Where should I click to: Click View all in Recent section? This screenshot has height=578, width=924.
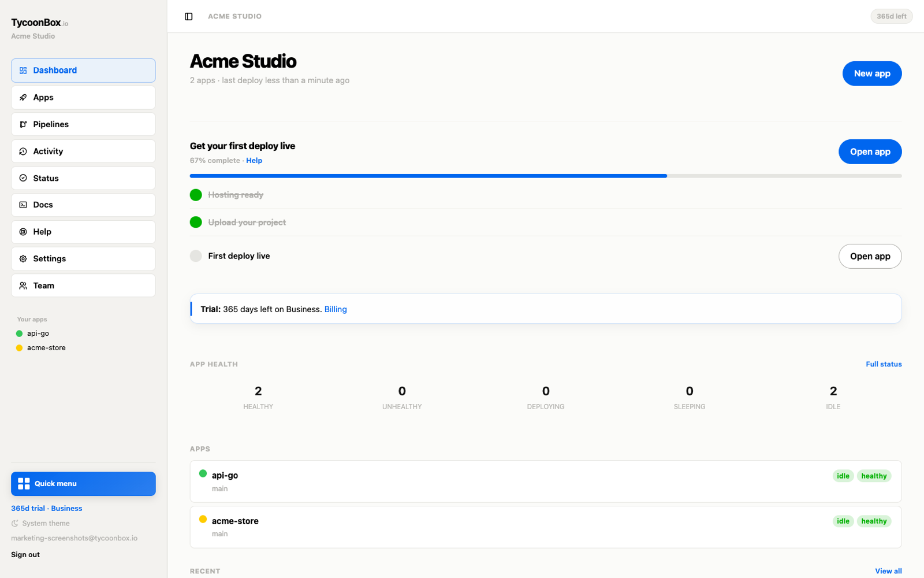click(888, 571)
